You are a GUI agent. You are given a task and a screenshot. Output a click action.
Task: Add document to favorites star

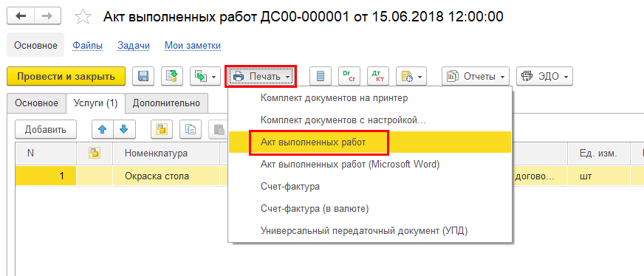(83, 17)
